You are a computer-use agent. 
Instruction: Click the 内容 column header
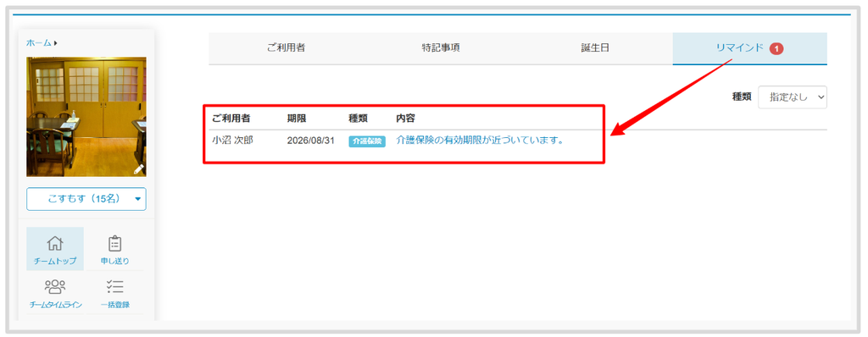point(406,119)
